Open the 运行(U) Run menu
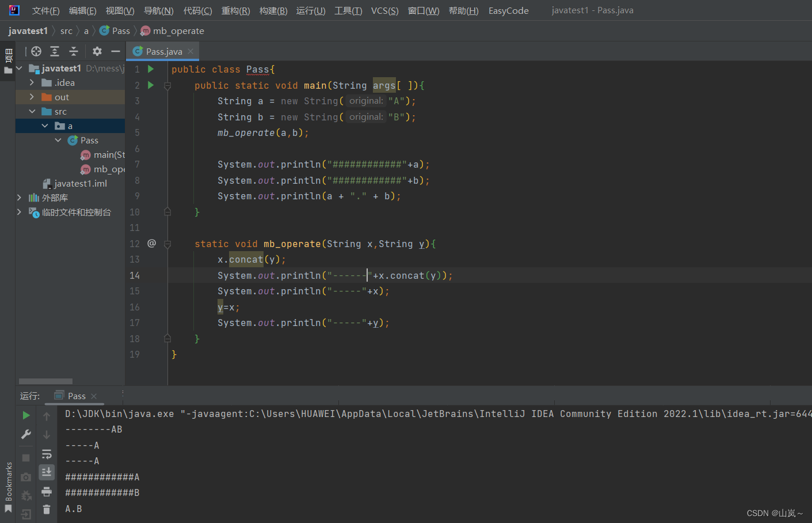Screen dimensions: 812x523 pyautogui.click(x=311, y=11)
